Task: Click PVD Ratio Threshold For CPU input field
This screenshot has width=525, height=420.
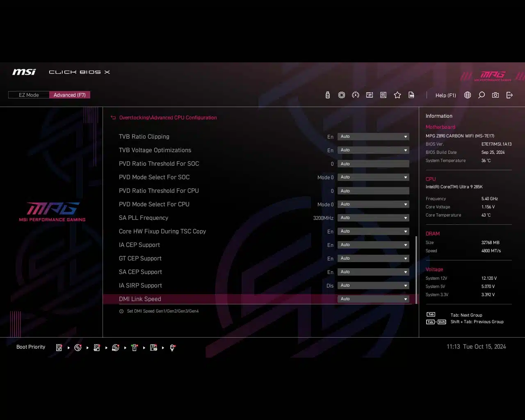Action: pos(373,191)
